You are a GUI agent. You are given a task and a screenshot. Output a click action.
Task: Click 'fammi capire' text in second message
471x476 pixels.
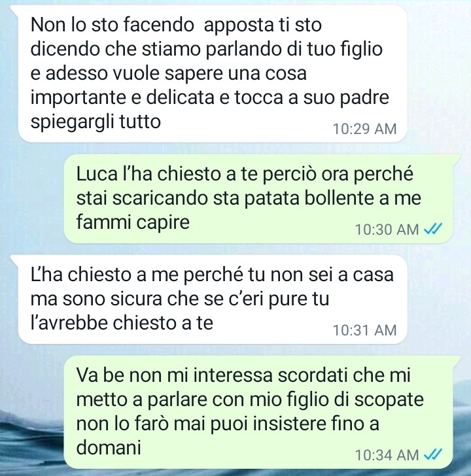click(133, 222)
